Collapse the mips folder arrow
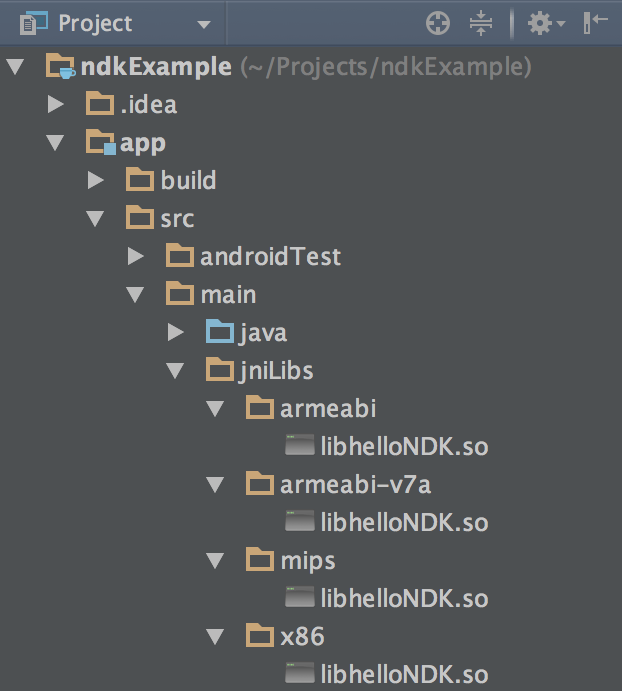This screenshot has height=691, width=622. [x=214, y=561]
